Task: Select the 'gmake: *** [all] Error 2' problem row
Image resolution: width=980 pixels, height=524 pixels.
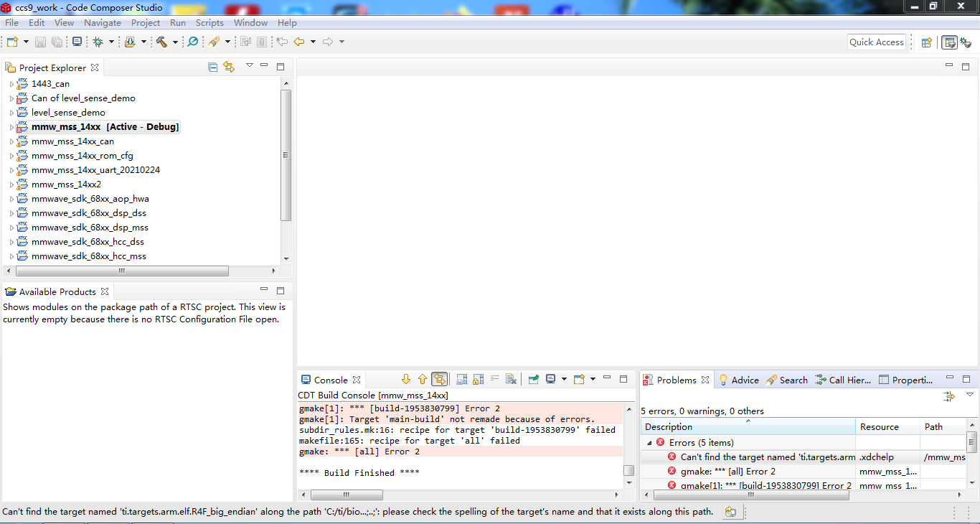Action: (x=804, y=472)
